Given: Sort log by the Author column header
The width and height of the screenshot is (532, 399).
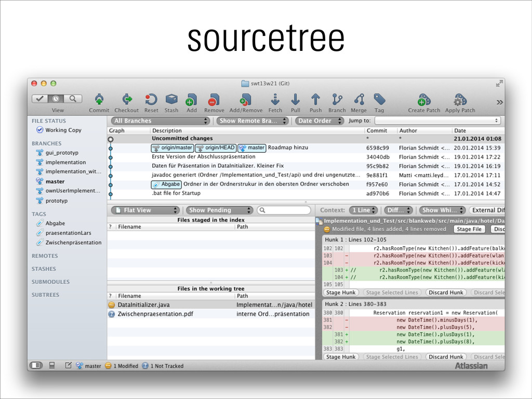Looking at the screenshot, I should pos(424,130).
